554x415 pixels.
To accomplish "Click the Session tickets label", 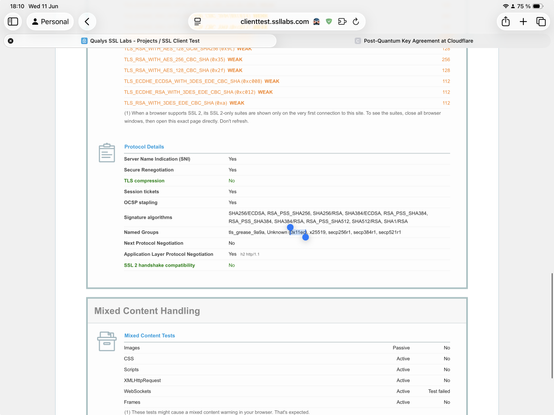I will [x=141, y=192].
